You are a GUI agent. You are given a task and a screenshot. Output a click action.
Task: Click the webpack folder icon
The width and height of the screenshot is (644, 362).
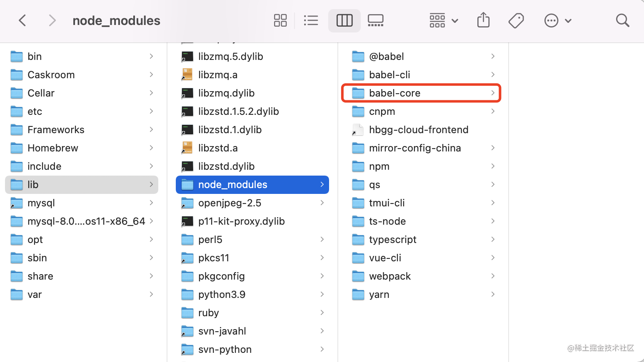[358, 276]
